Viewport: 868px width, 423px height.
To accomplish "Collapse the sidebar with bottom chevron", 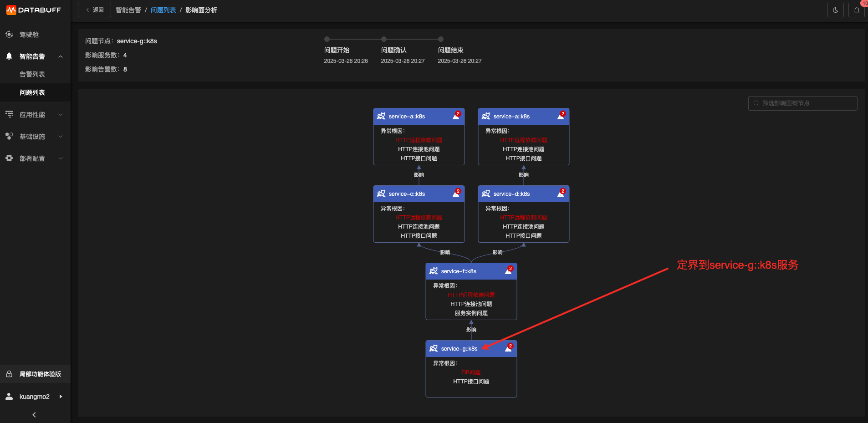I will coord(34,414).
